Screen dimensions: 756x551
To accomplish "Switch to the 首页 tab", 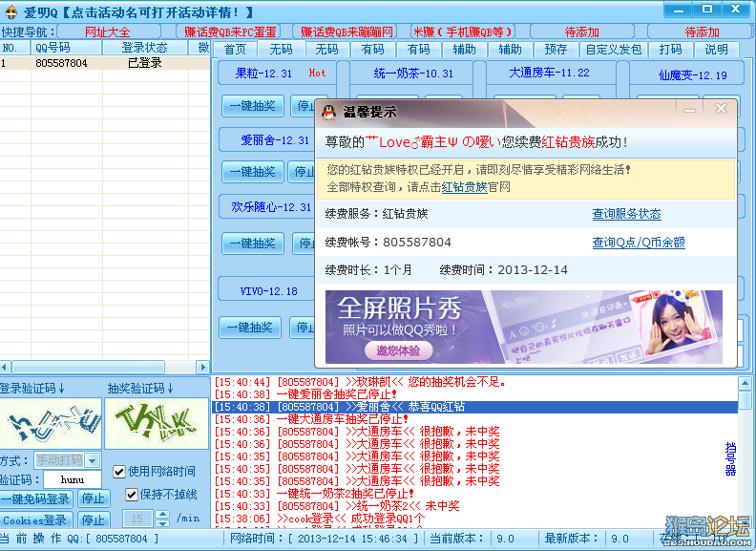I will (x=235, y=50).
